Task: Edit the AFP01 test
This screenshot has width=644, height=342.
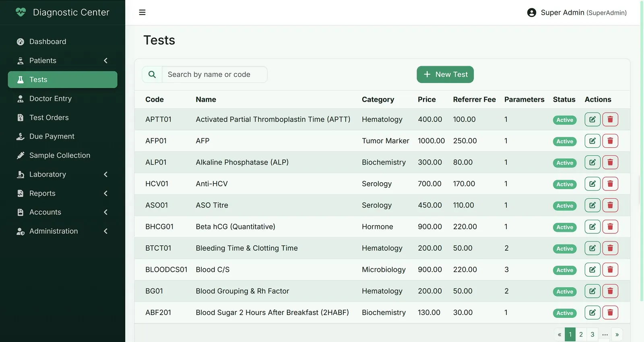Action: click(x=592, y=141)
